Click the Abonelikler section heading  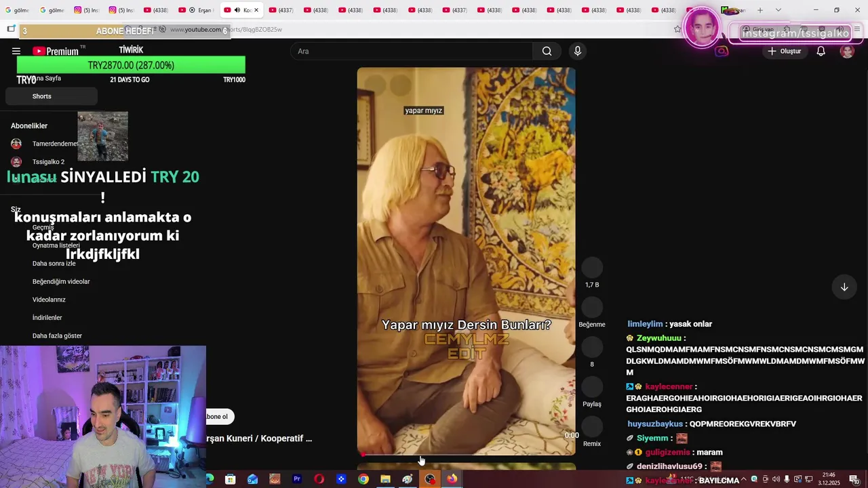[x=29, y=126]
